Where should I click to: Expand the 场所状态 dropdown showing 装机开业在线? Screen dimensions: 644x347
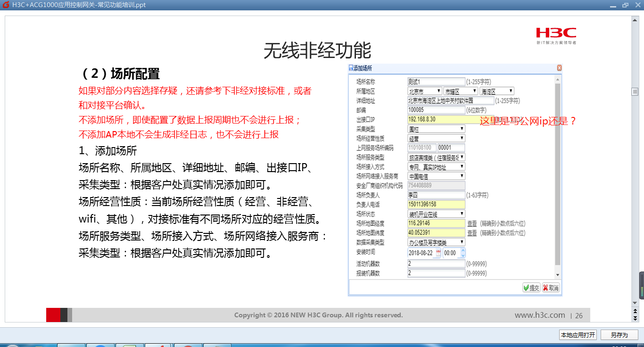pos(437,214)
